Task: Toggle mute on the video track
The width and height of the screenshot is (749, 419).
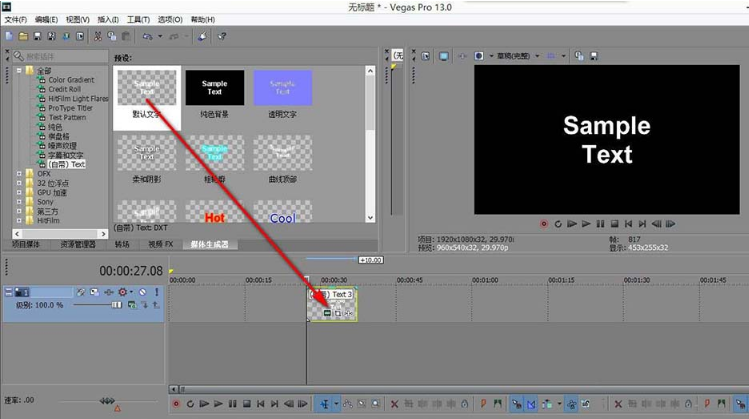Action: [x=143, y=293]
